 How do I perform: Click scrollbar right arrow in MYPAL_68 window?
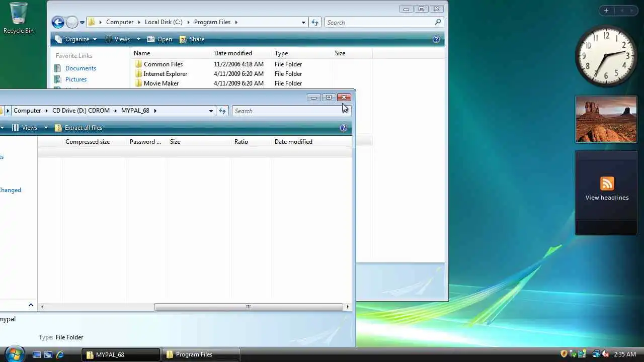pos(348,307)
